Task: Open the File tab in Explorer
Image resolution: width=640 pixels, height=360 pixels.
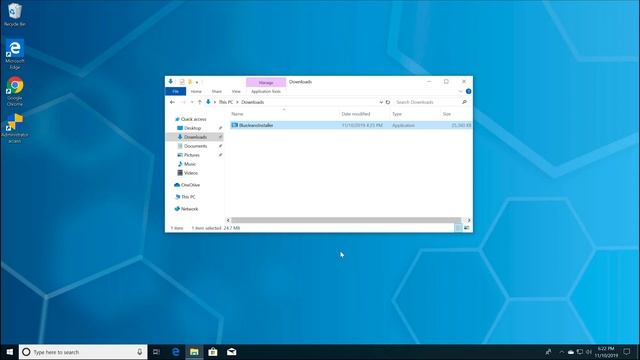Action: pyautogui.click(x=176, y=91)
